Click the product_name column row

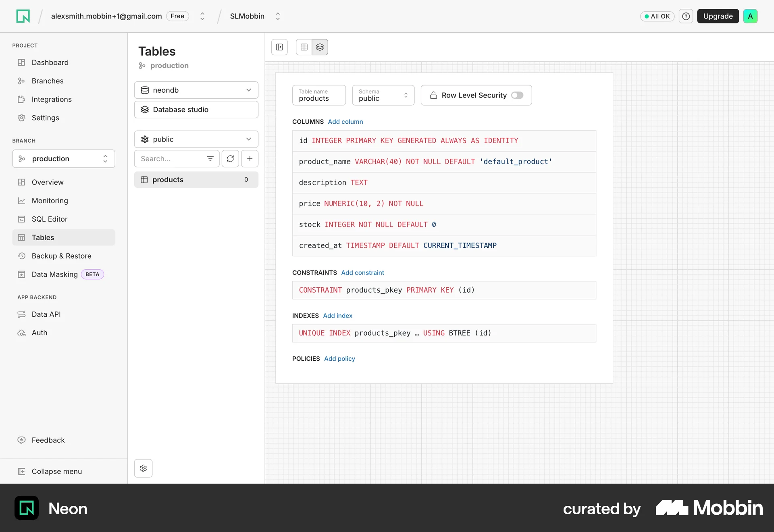point(444,162)
